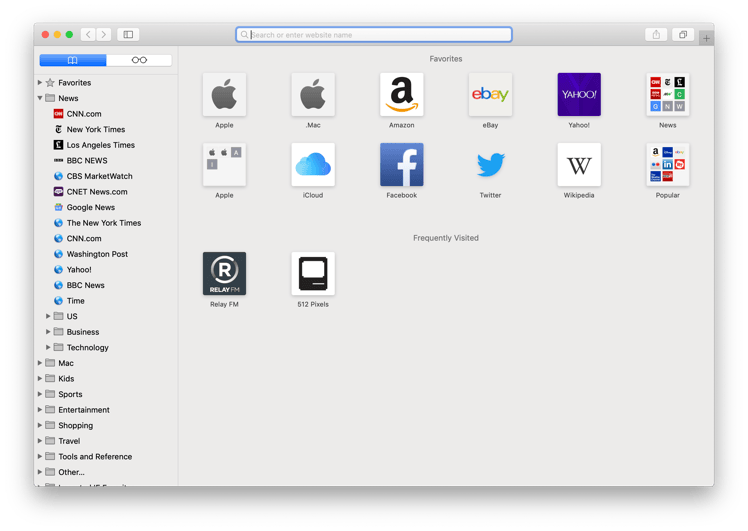Select the Favorites star item in sidebar

coord(68,83)
